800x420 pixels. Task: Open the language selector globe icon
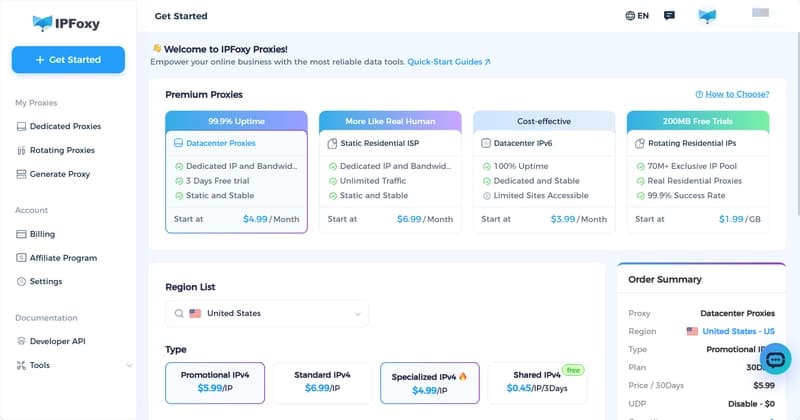pyautogui.click(x=630, y=16)
